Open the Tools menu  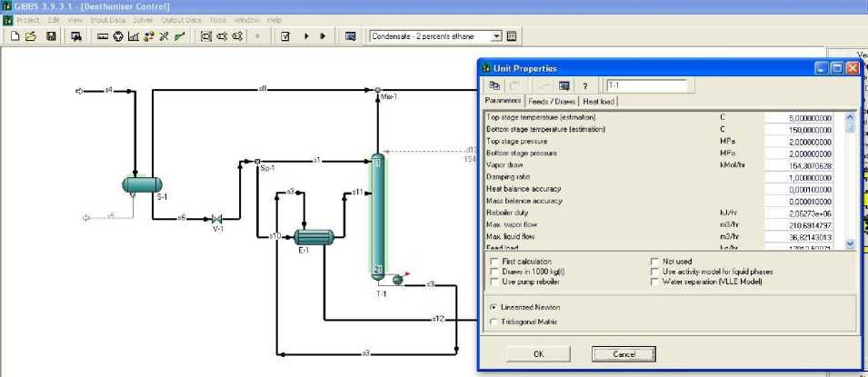217,20
